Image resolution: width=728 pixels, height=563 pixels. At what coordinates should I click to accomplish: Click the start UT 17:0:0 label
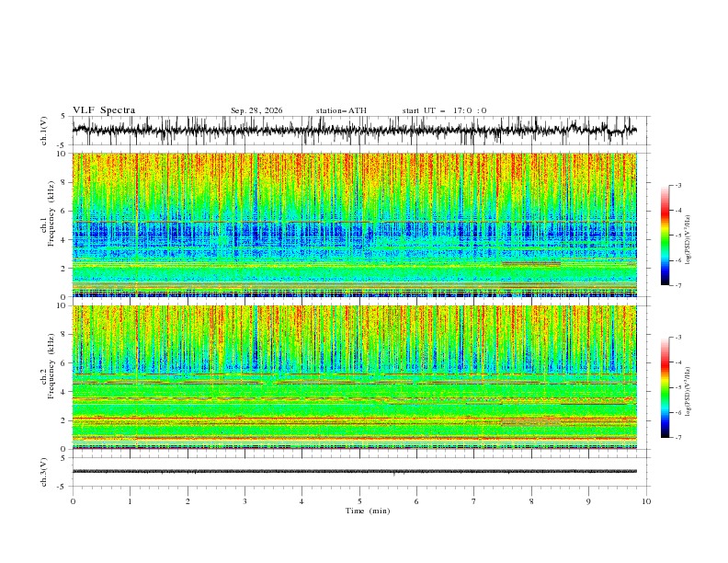tap(444, 110)
